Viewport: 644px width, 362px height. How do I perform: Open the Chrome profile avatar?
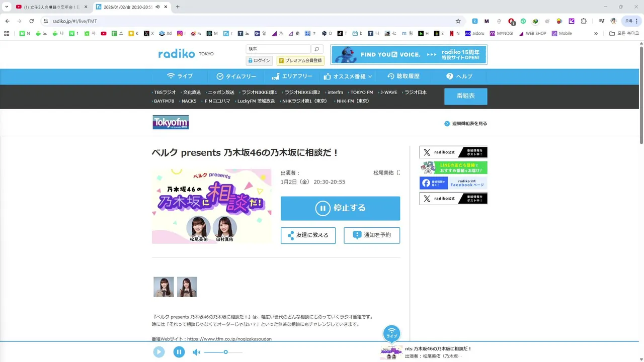point(613,21)
